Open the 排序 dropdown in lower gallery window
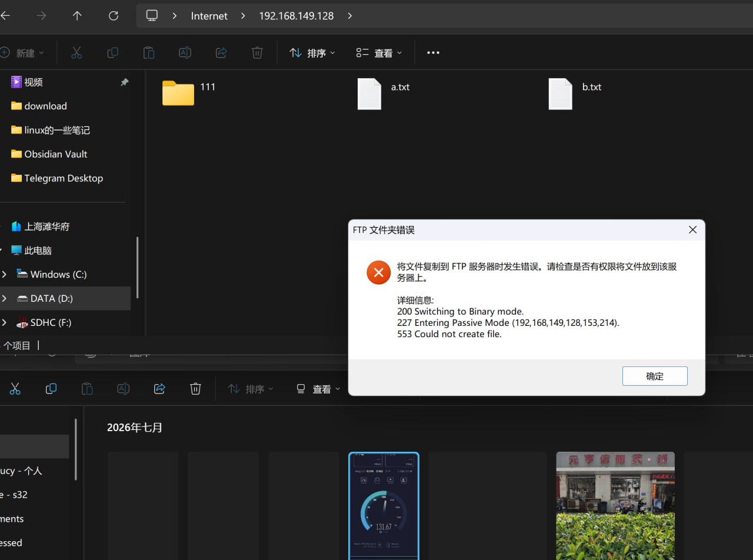Screen dimensions: 753x560 pos(251,389)
